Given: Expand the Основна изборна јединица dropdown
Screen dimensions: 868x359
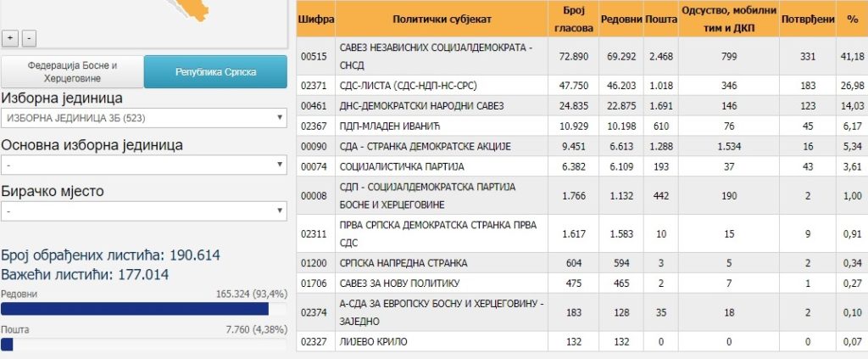Looking at the screenshot, I should (x=144, y=165).
